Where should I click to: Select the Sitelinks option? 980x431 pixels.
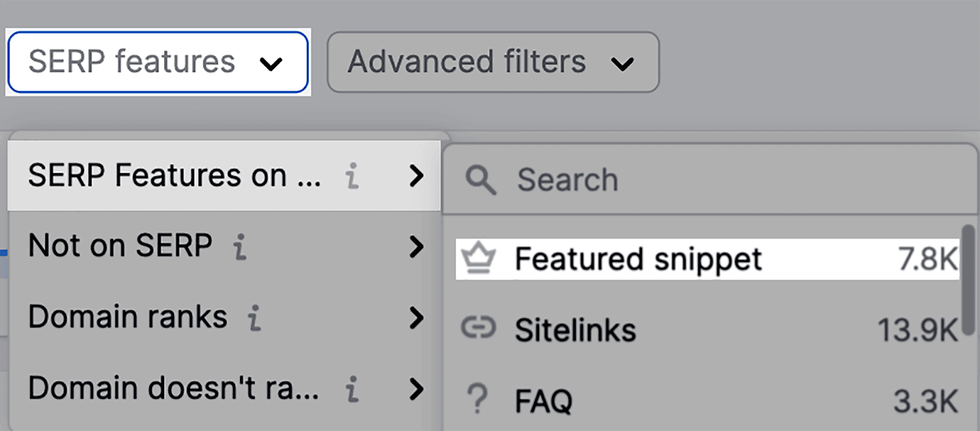click(576, 330)
